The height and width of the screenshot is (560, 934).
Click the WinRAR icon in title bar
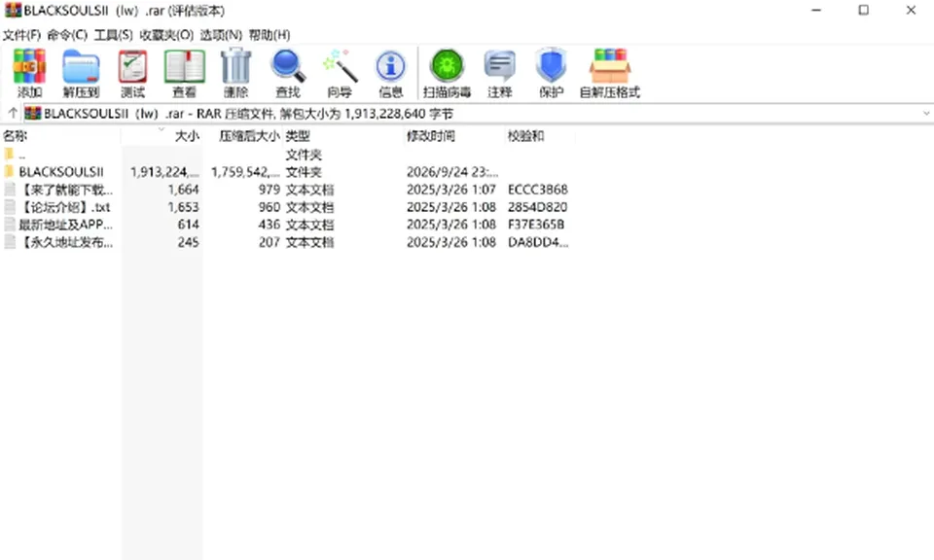(13, 10)
